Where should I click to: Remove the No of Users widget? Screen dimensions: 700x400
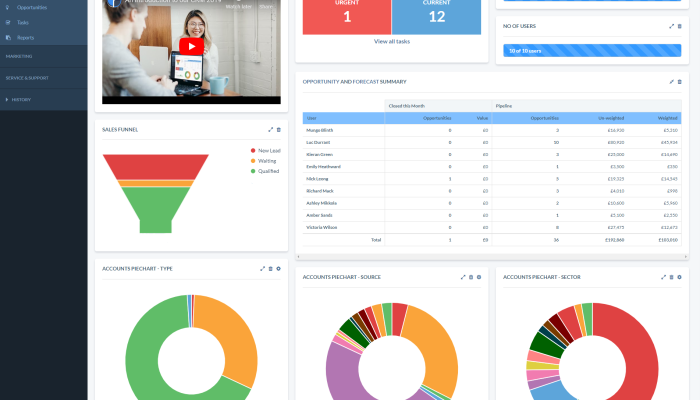(x=680, y=25)
